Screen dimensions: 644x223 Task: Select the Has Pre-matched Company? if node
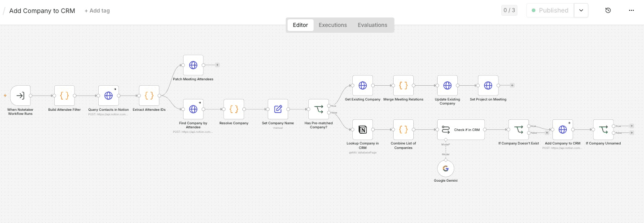(319, 109)
